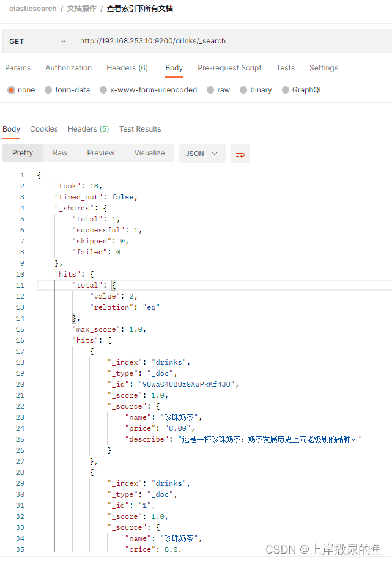Click the "price": "8.00" line
392x561 pixels.
tap(160, 428)
